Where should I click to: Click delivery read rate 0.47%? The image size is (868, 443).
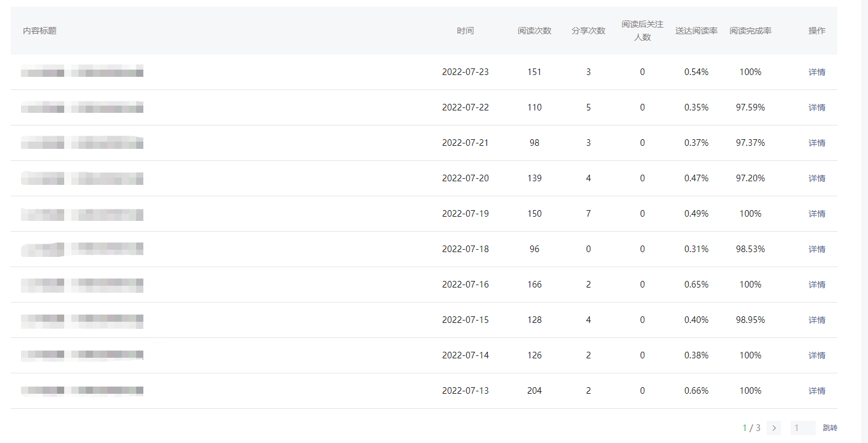pyautogui.click(x=696, y=178)
